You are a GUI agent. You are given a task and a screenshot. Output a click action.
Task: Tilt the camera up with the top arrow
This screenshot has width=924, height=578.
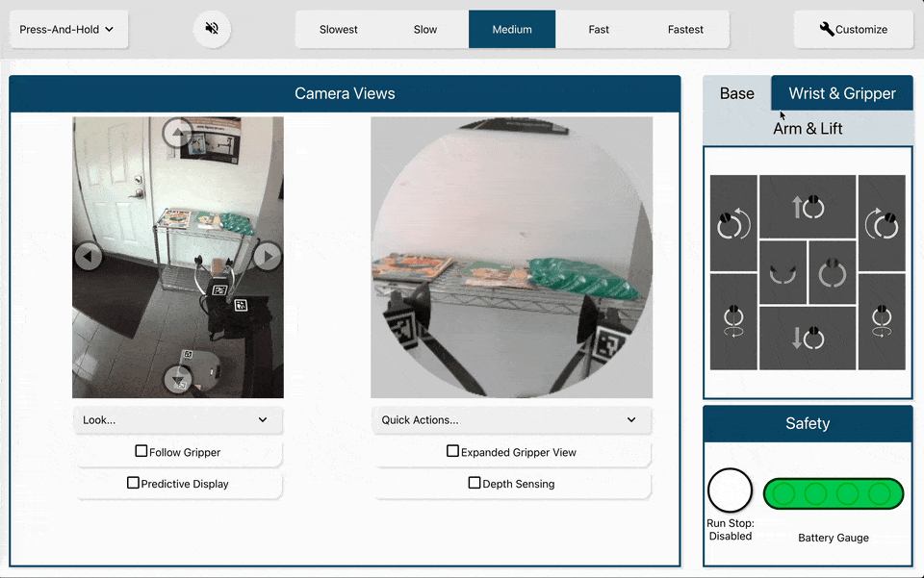point(178,133)
